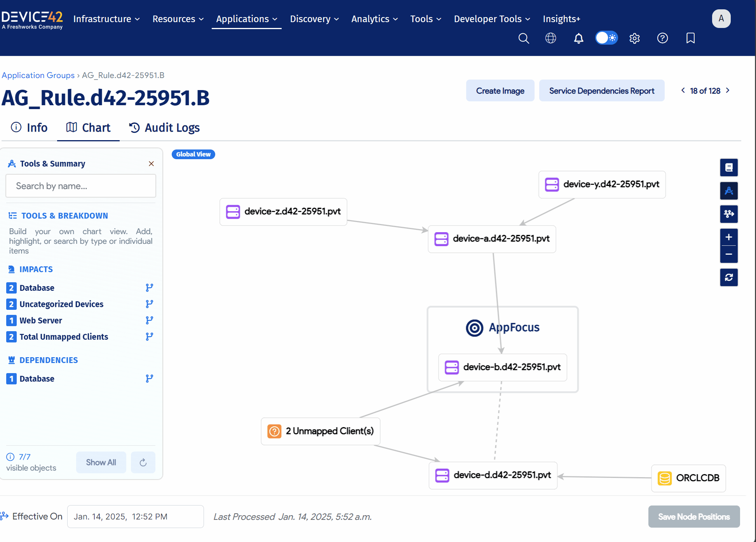Expand the Developer Tools menu
The height and width of the screenshot is (542, 756).
coord(491,19)
